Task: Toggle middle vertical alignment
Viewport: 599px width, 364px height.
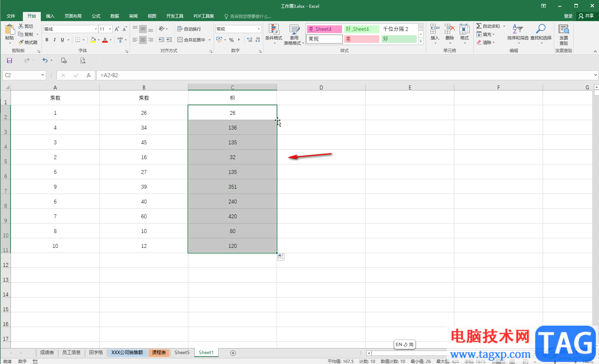Action: click(143, 29)
